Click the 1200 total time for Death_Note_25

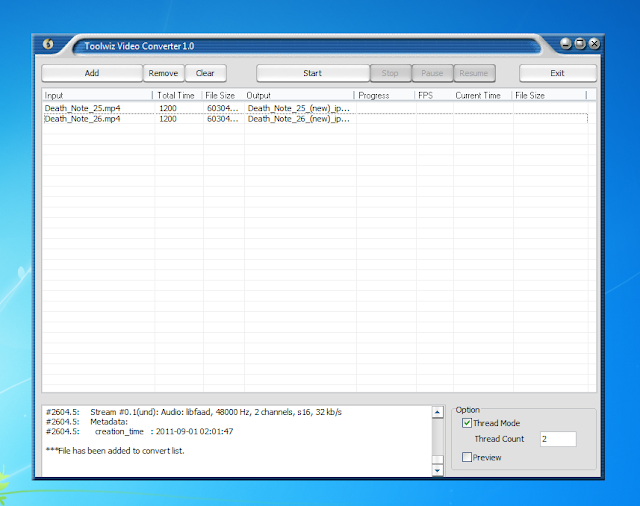pyautogui.click(x=168, y=108)
